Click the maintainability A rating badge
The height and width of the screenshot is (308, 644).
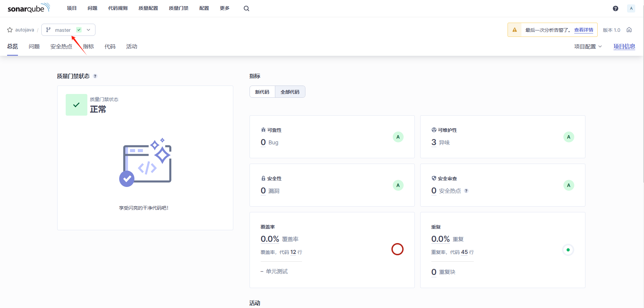coord(569,137)
